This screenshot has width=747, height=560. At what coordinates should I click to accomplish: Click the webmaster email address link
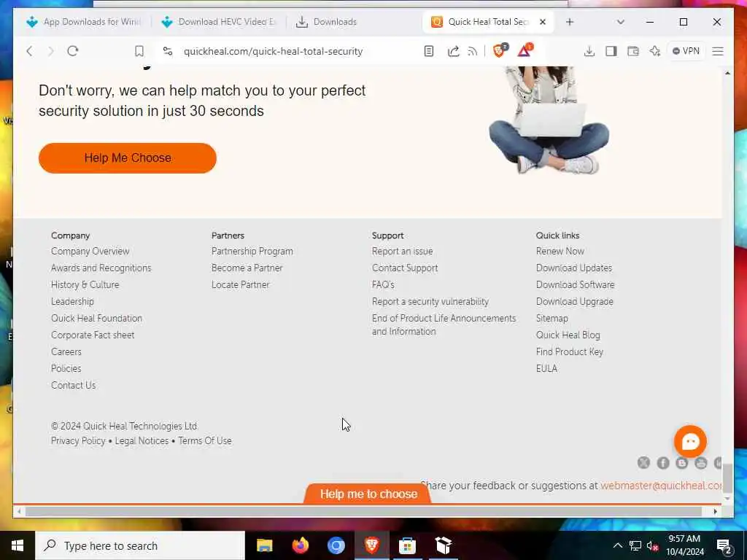coord(661,486)
